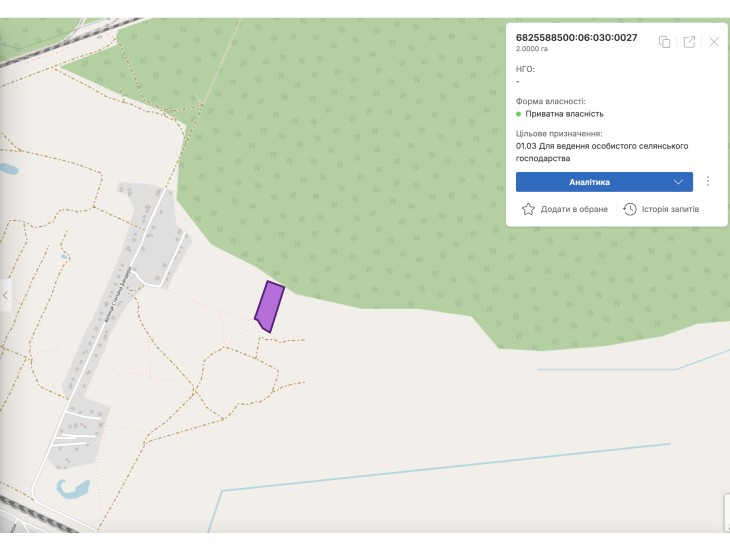730x547 pixels.
Task: Click the green Приватна власність status dot
Action: coord(518,114)
